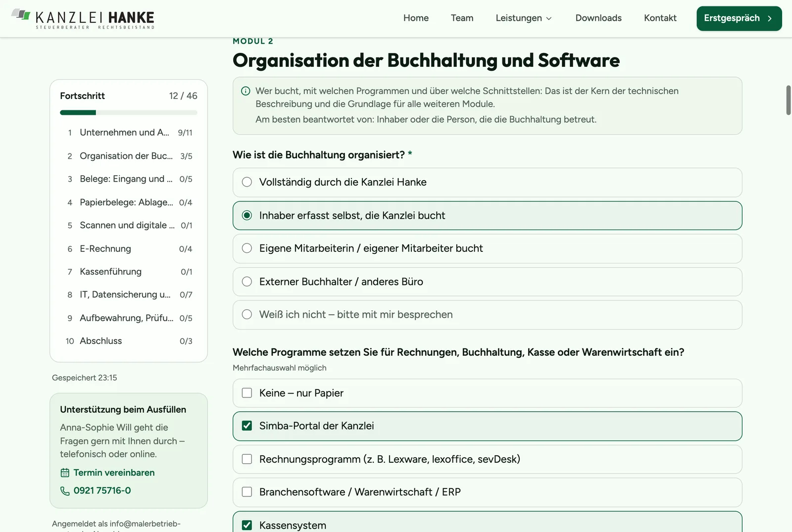This screenshot has height=532, width=792.
Task: Jump to module 9 "Aufbewahrung, Prüfu..."
Action: pyautogui.click(x=129, y=318)
